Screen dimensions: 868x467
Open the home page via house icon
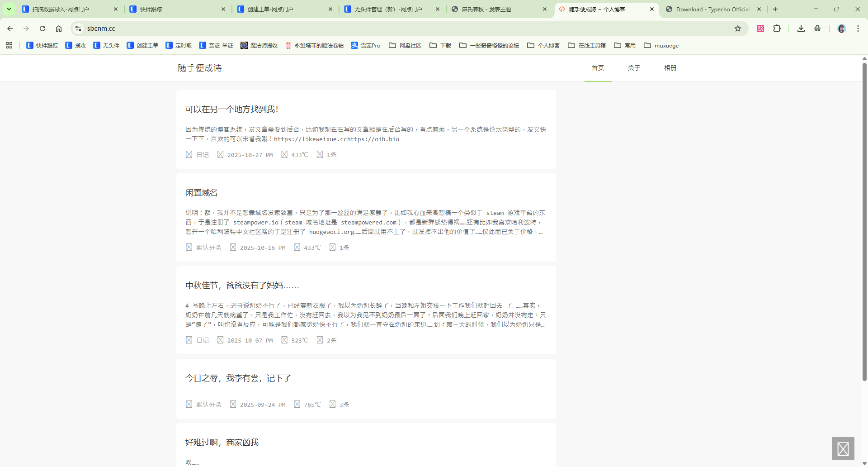tap(59, 28)
